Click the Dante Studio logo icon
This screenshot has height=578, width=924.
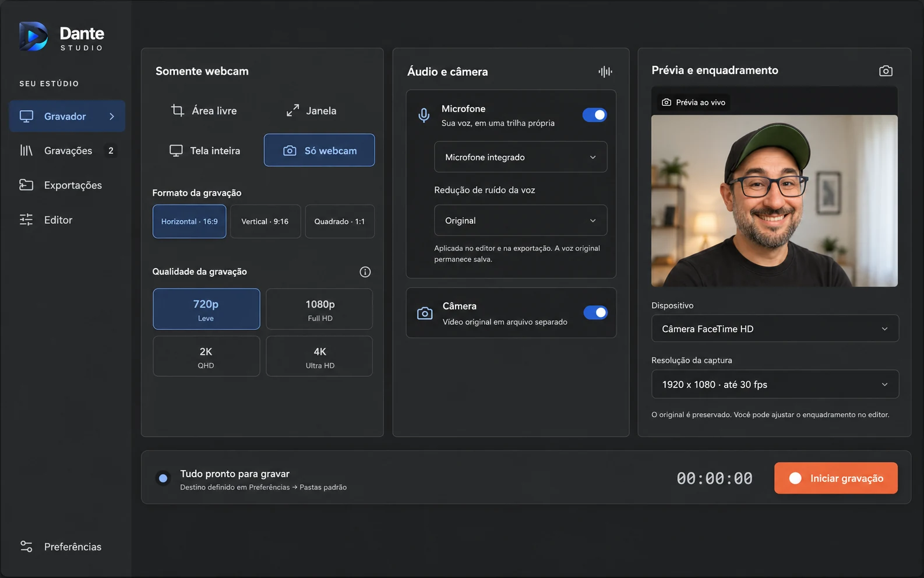click(34, 37)
